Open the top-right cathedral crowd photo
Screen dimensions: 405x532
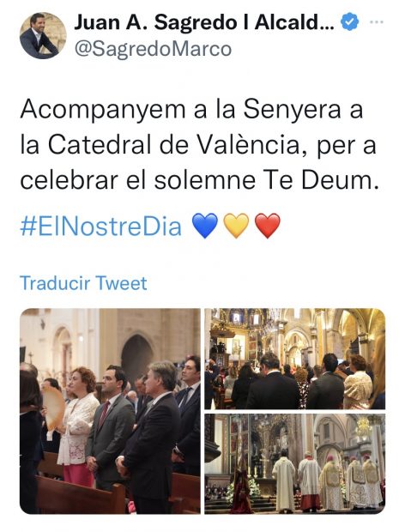point(295,359)
